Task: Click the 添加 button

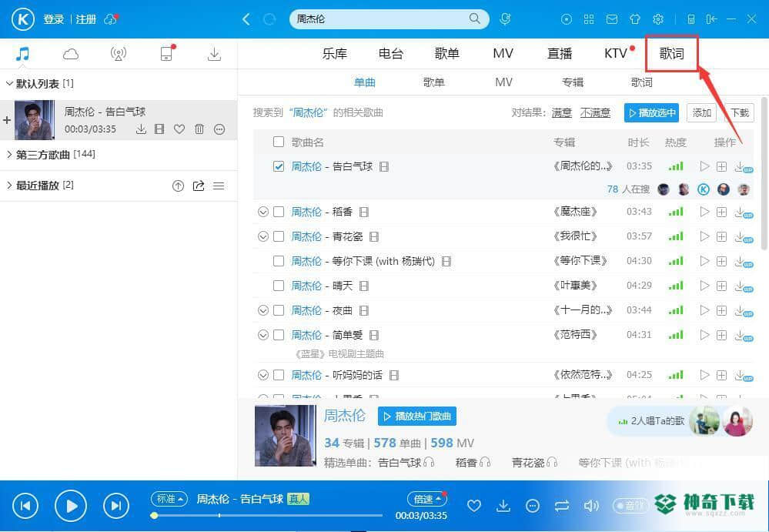Action: pos(701,112)
